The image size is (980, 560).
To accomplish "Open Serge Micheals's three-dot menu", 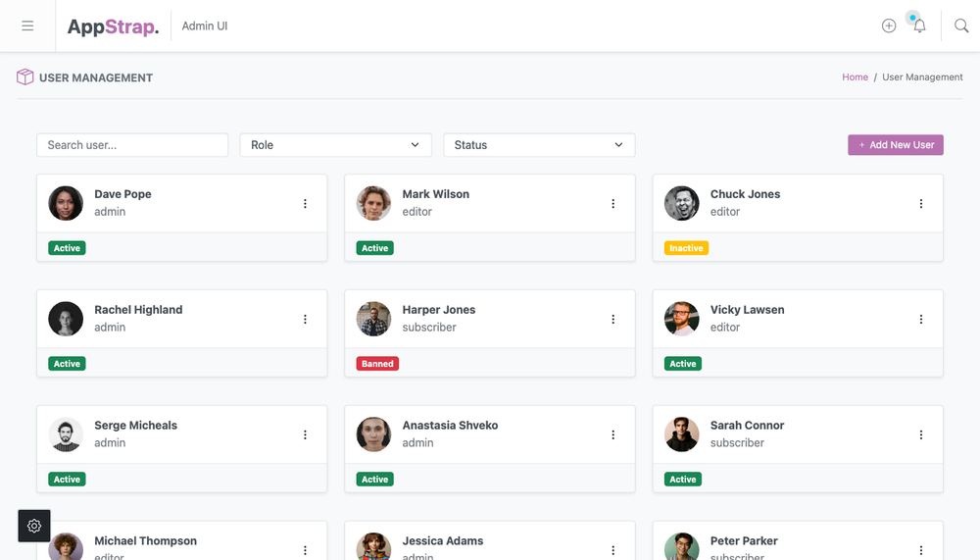I will (x=305, y=434).
